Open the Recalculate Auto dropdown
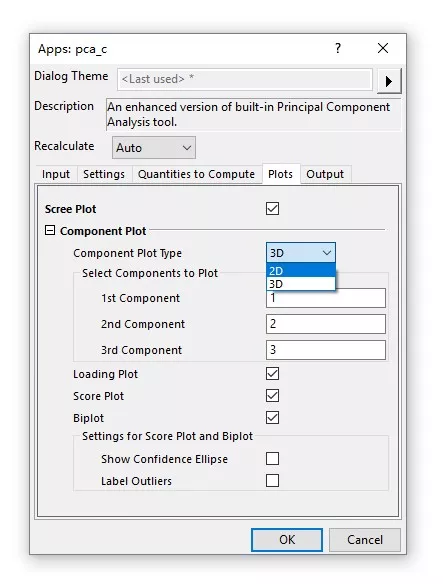The width and height of the screenshot is (443, 584). click(x=154, y=147)
